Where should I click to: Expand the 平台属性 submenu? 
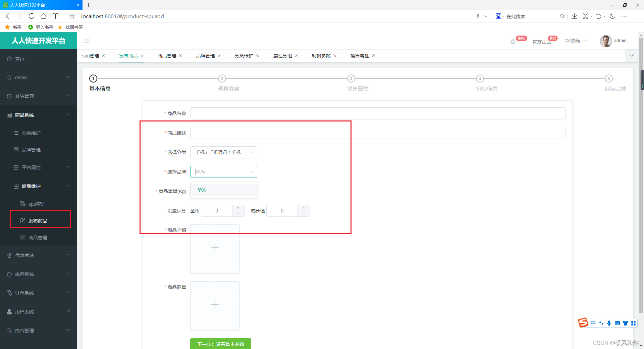(x=39, y=167)
